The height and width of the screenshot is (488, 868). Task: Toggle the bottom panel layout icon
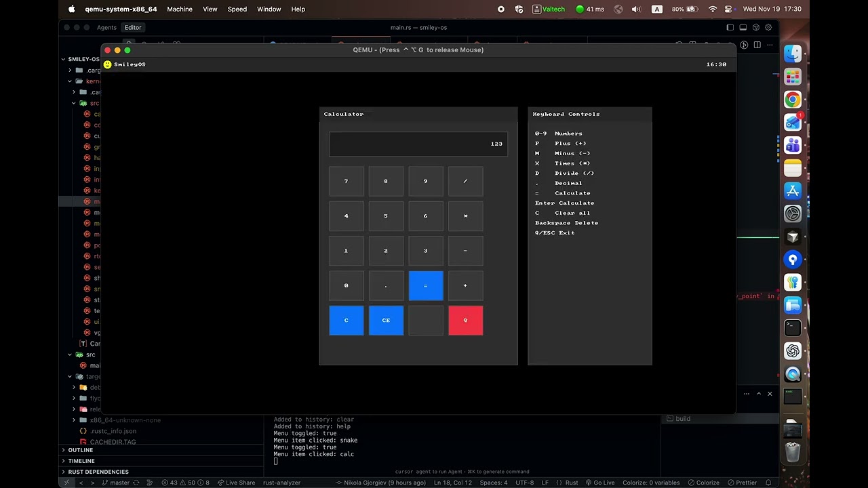743,28
